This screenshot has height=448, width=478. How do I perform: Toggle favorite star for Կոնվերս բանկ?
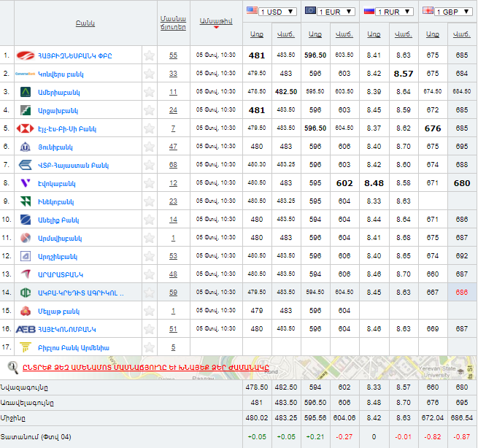click(149, 74)
